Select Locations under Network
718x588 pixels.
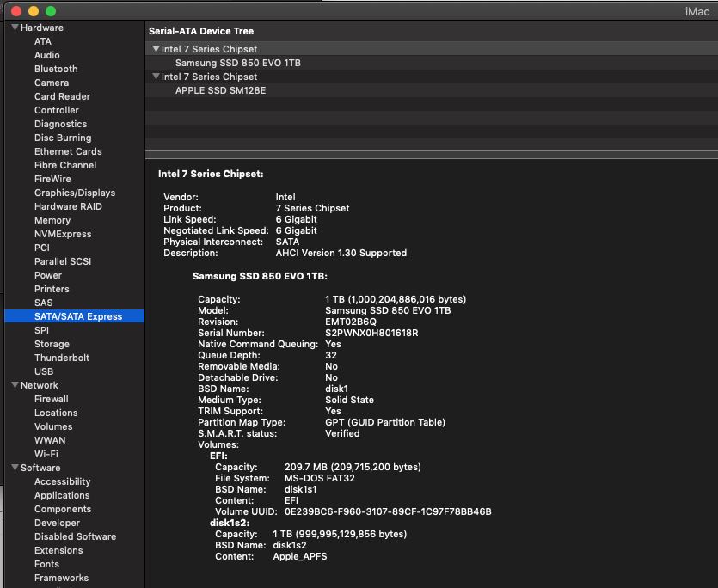pyautogui.click(x=56, y=412)
